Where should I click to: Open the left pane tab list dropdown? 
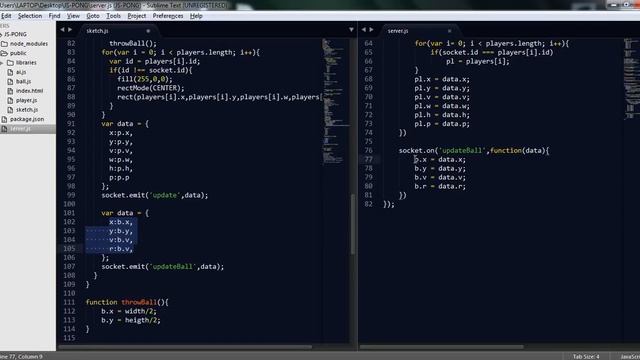coord(351,30)
